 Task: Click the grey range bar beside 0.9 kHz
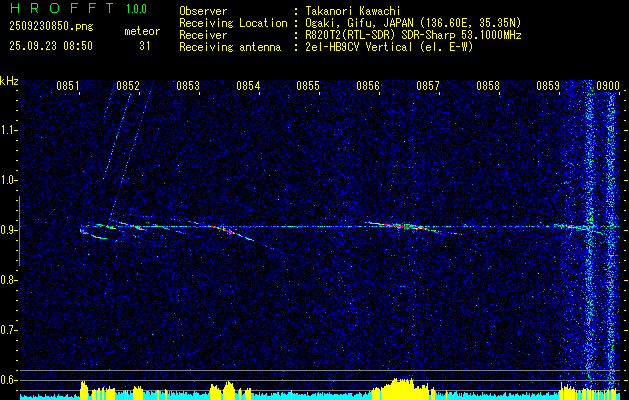19,231
